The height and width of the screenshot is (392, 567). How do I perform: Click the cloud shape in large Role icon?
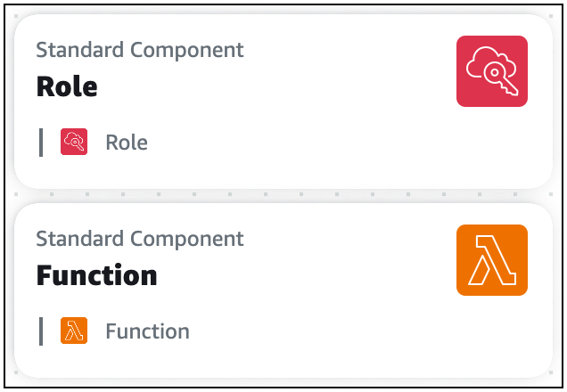(x=486, y=61)
